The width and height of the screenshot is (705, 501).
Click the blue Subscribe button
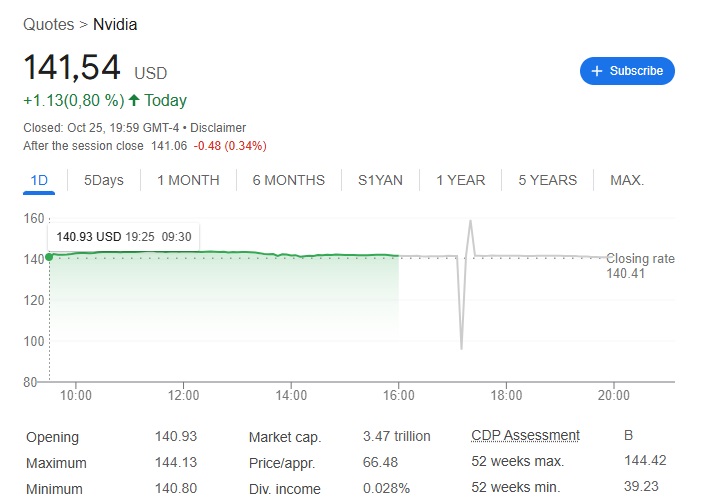(x=627, y=71)
